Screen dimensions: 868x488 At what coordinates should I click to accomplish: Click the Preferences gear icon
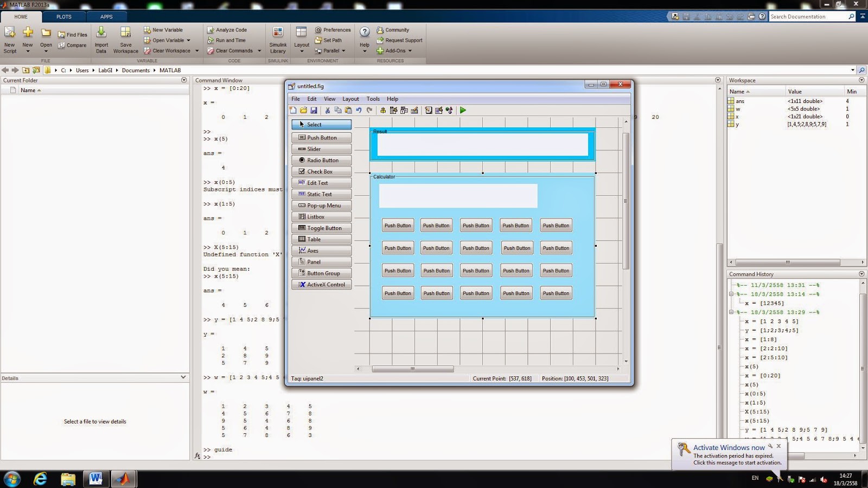(318, 30)
